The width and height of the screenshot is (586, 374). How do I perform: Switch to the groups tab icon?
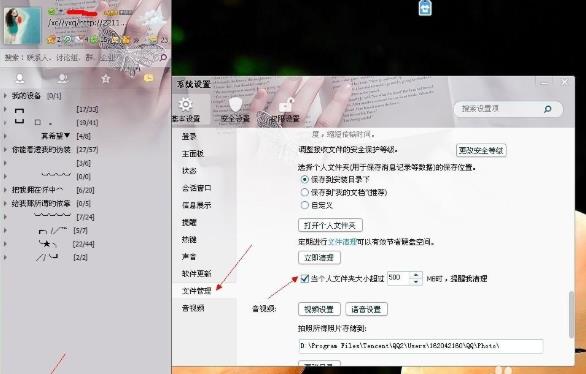click(x=62, y=78)
